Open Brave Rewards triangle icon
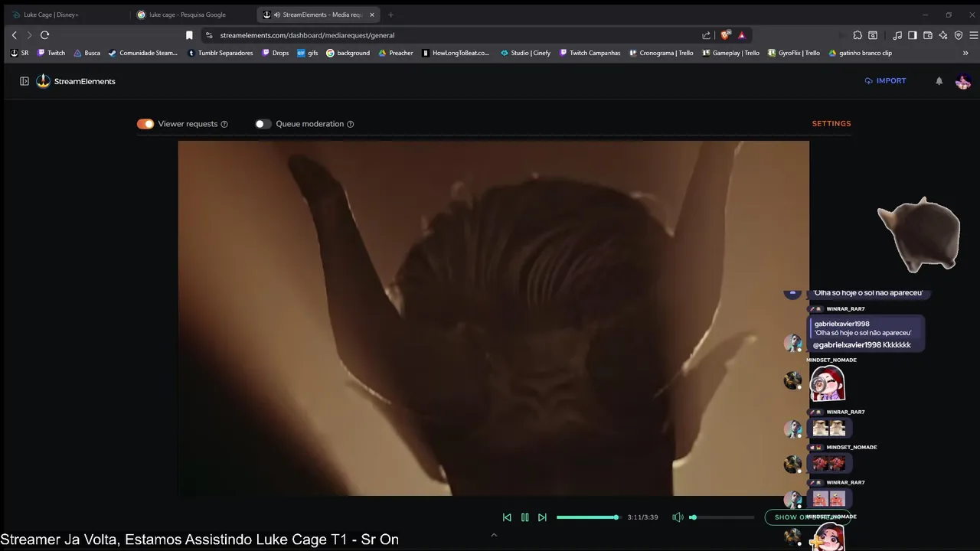 click(741, 35)
